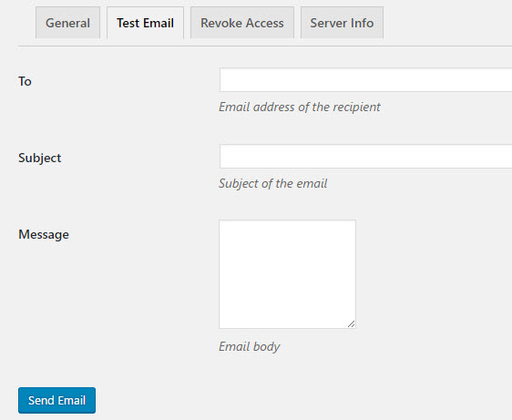Select the Test Email tab

coord(145,23)
